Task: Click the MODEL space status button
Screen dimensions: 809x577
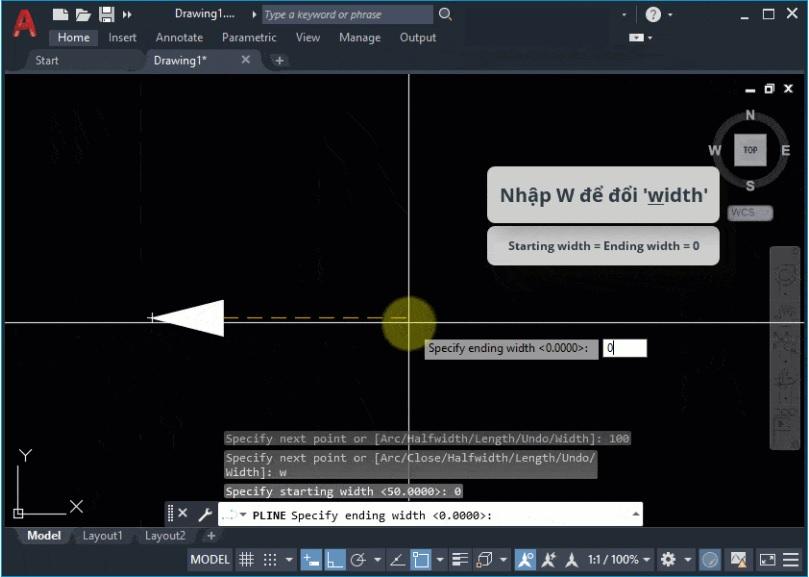Action: 210,559
